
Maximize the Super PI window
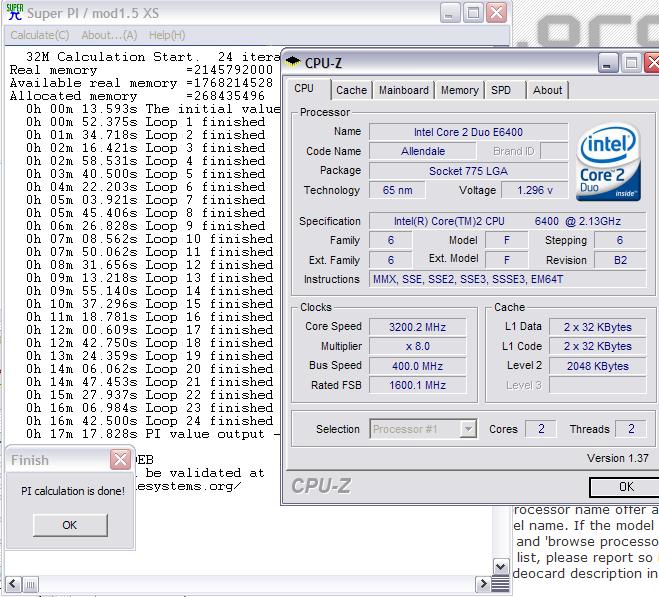pos(473,13)
